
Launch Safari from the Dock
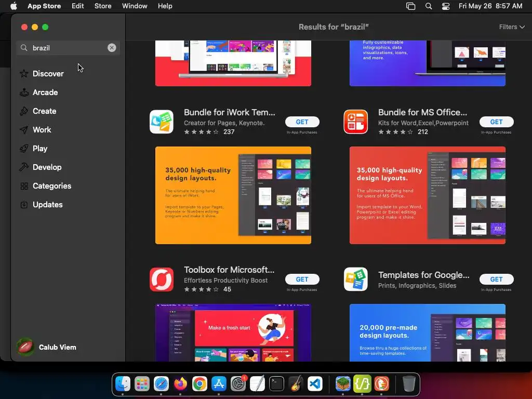(x=161, y=384)
